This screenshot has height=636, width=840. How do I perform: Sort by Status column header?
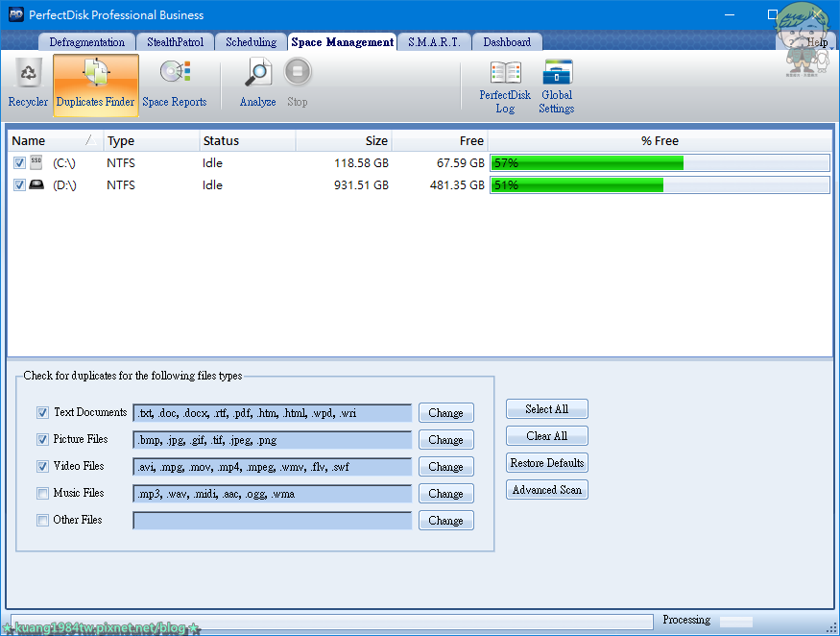coord(247,140)
